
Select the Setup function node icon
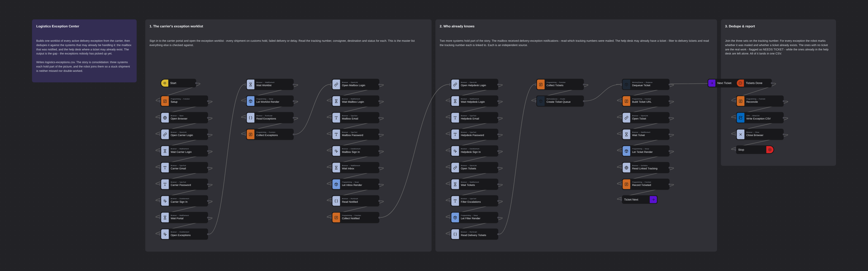(x=165, y=101)
